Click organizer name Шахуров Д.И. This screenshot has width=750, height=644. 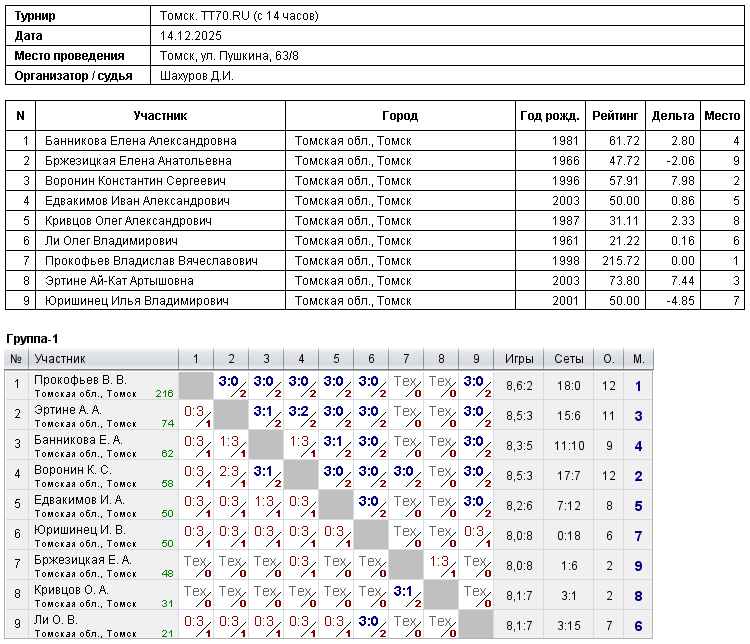coord(197,76)
